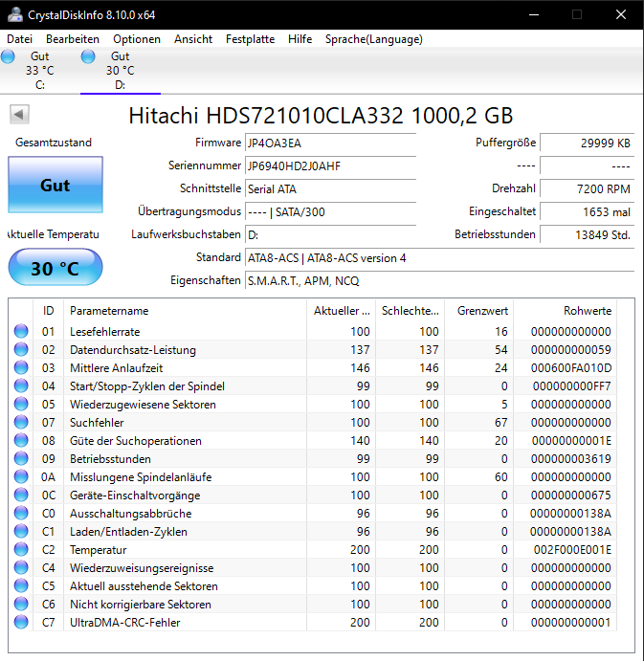Click Betriebsstunden value 13849 Std.
The height and width of the screenshot is (661, 644).
pos(588,234)
